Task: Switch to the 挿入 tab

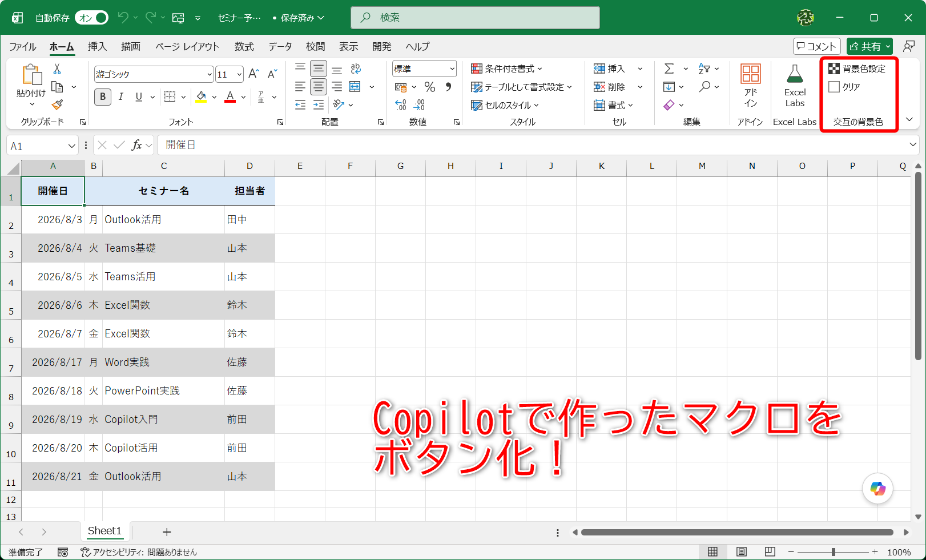Action: click(x=97, y=46)
